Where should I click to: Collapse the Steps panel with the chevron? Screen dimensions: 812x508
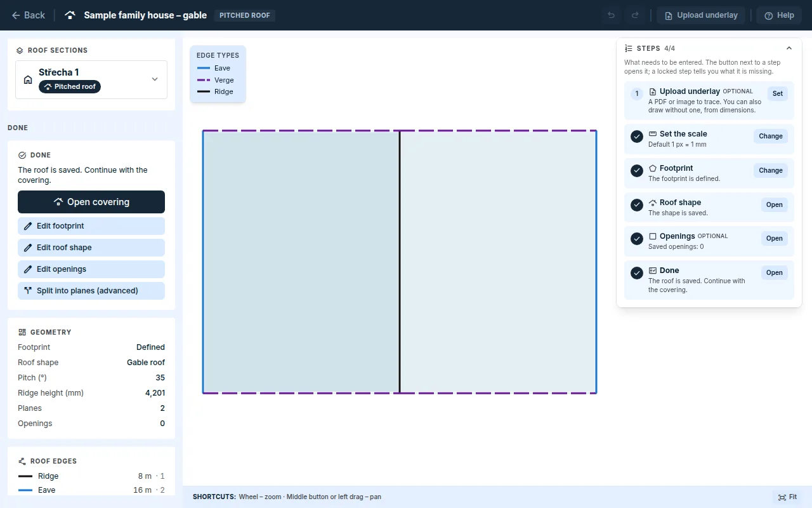tap(789, 48)
